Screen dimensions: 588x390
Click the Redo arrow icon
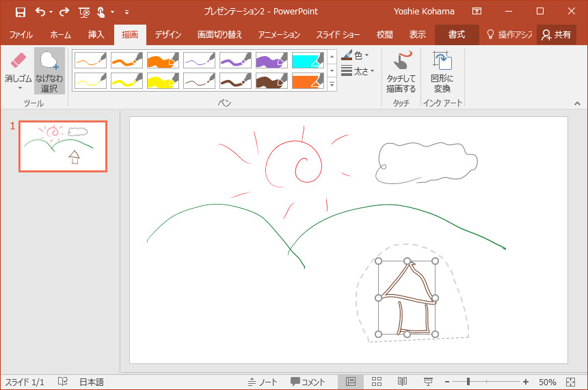pos(64,12)
